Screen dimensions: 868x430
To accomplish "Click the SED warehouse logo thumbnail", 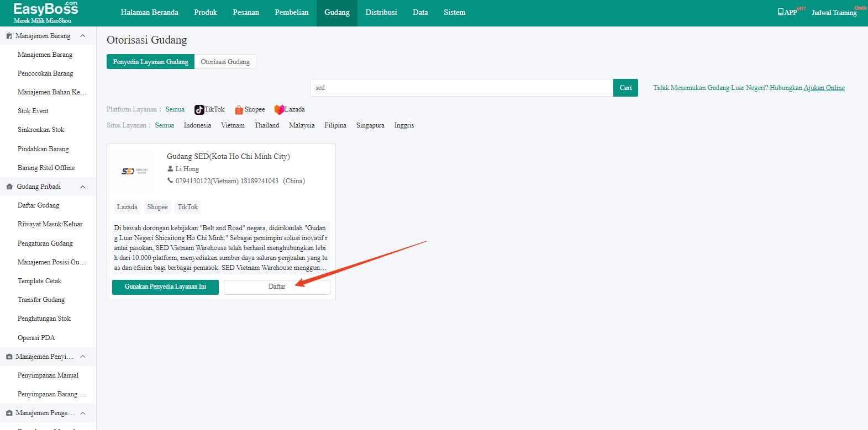I will (134, 171).
